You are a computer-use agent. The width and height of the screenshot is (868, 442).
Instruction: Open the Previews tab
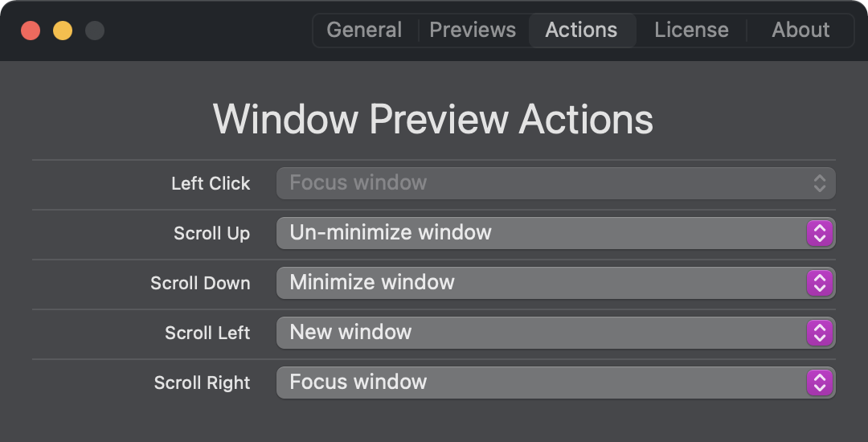pyautogui.click(x=473, y=30)
